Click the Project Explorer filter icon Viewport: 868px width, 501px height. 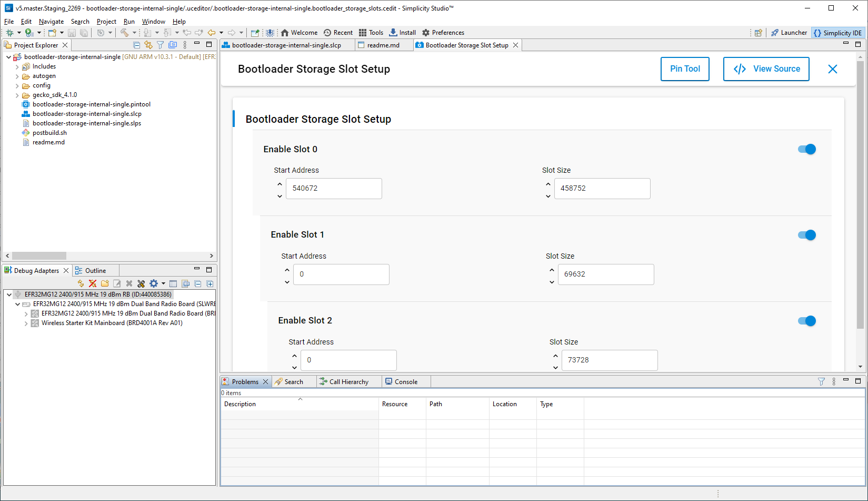click(160, 45)
